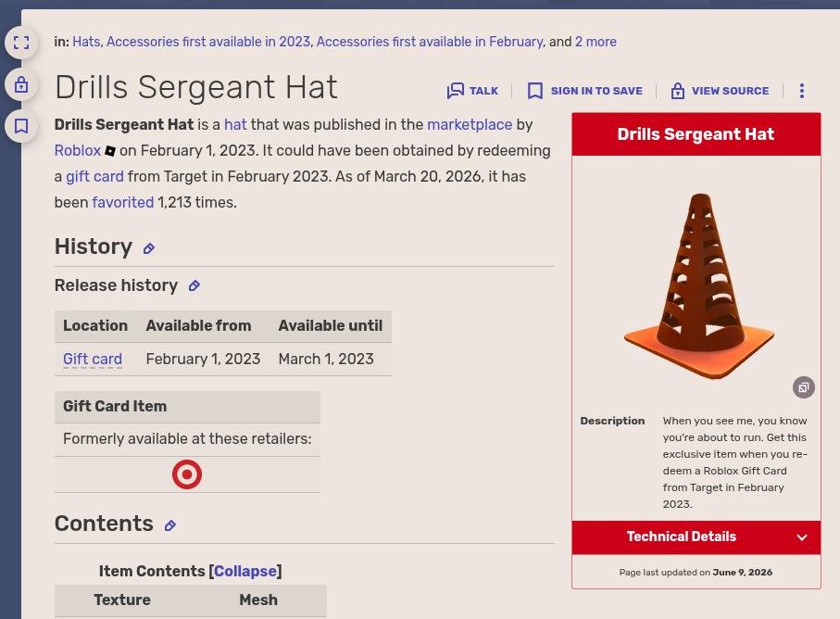Click the Target retailer logo
This screenshot has width=840, height=619.
[x=187, y=474]
